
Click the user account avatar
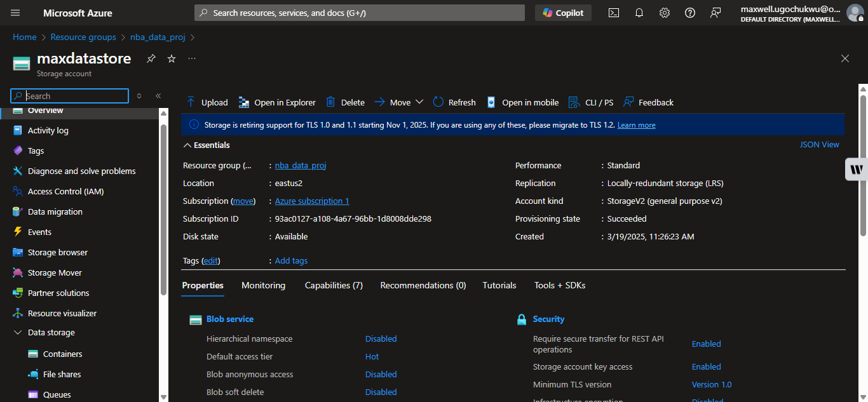click(x=855, y=13)
